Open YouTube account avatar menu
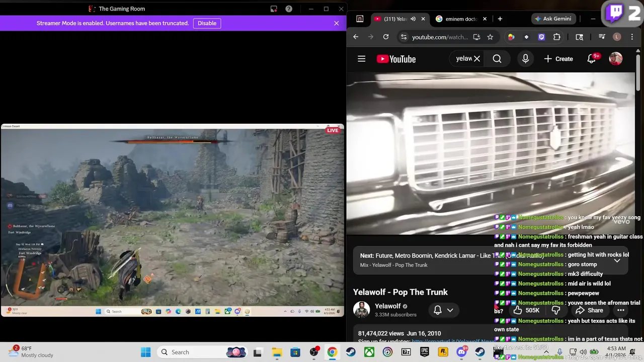Image resolution: width=644 pixels, height=362 pixels. click(616, 59)
